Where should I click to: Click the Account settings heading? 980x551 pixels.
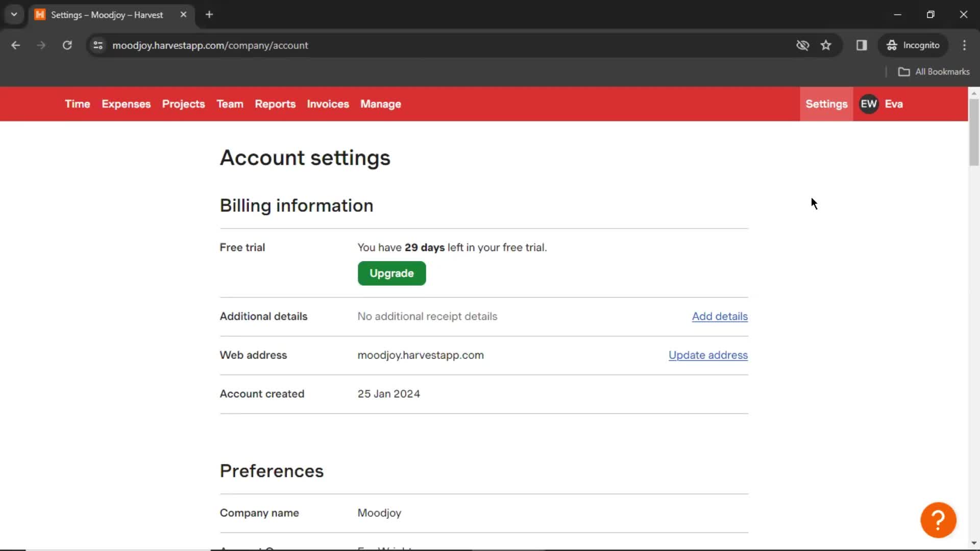[305, 158]
